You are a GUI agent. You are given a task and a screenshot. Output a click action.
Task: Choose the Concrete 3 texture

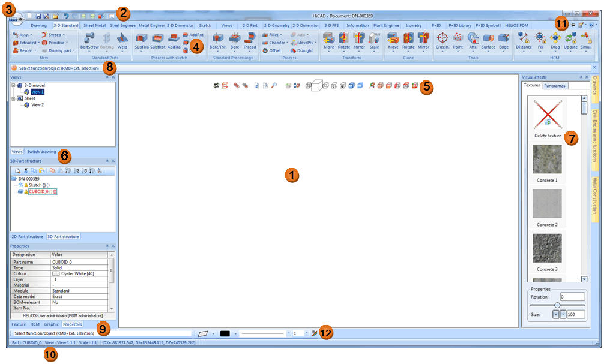(547, 248)
